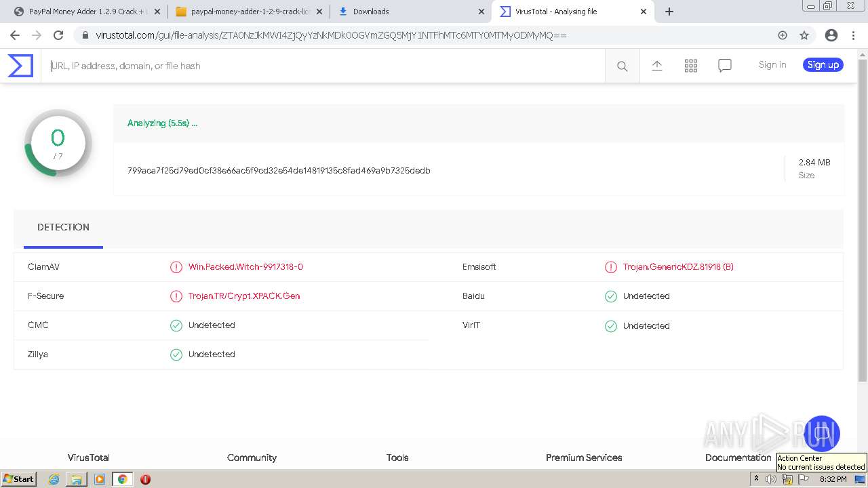Click the CMC undetected check icon
The width and height of the screenshot is (868, 488).
click(x=176, y=325)
